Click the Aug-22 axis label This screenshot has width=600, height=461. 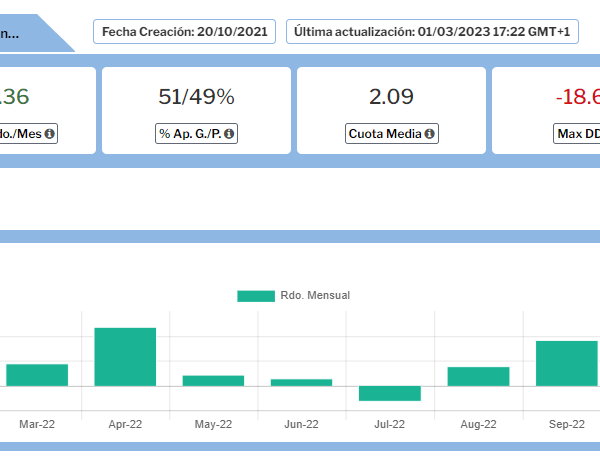tap(478, 424)
